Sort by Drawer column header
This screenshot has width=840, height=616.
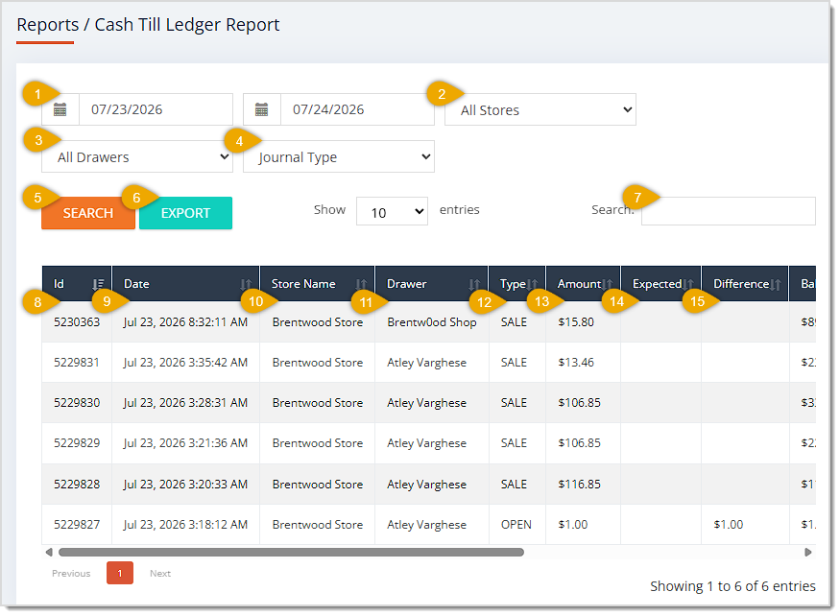tap(432, 283)
